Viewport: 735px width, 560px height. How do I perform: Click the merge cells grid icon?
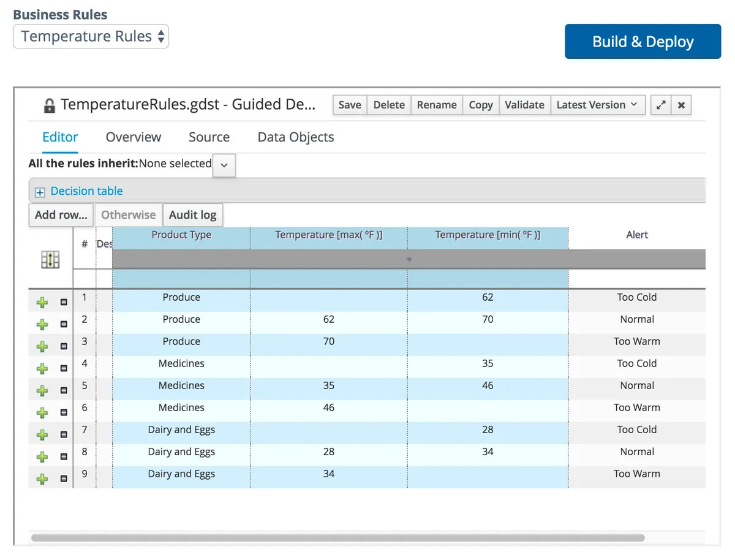[50, 260]
